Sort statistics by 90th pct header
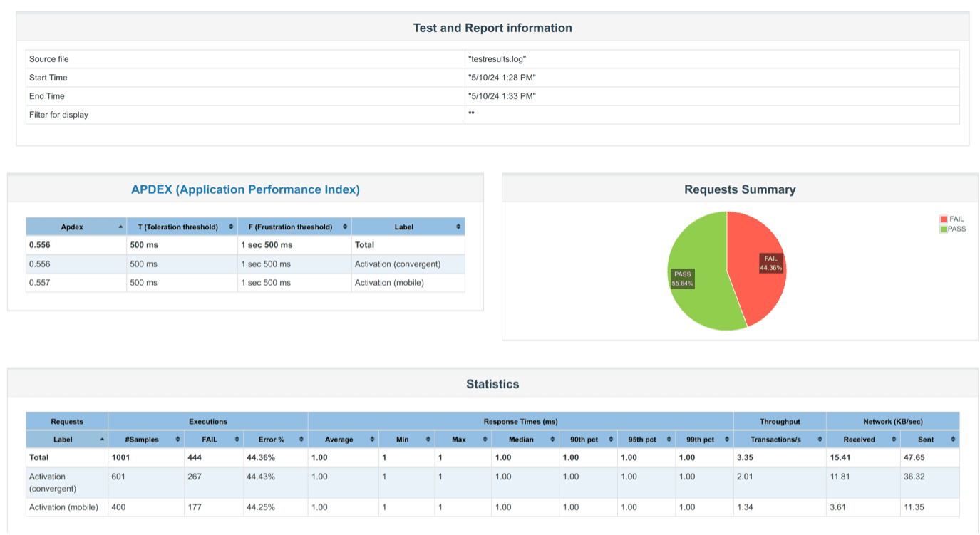 point(584,440)
